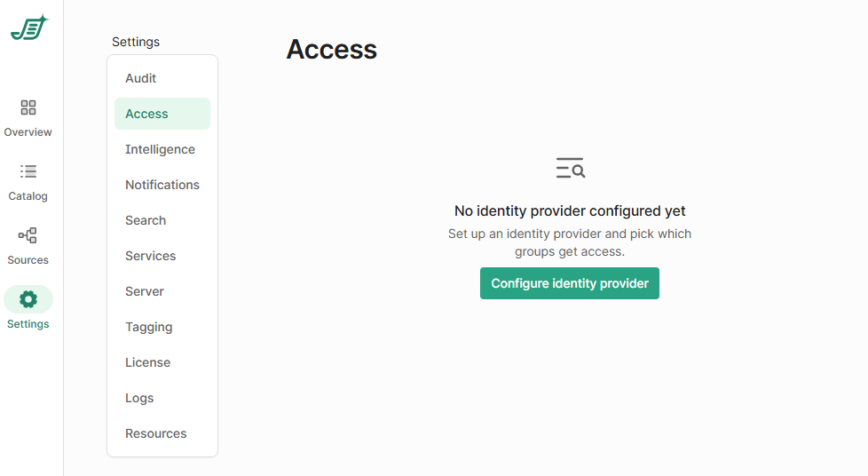Image resolution: width=868 pixels, height=476 pixels.
Task: Go to Intelligence settings
Action: pos(161,149)
